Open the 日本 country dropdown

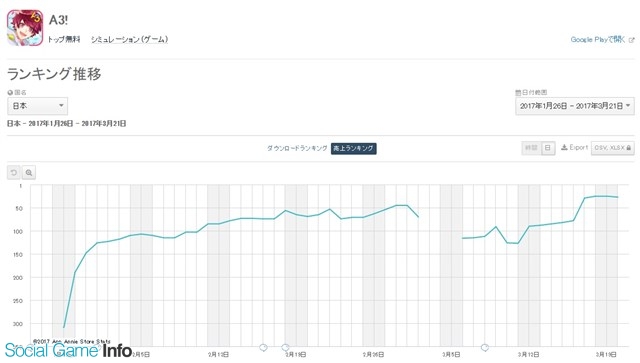pos(38,106)
